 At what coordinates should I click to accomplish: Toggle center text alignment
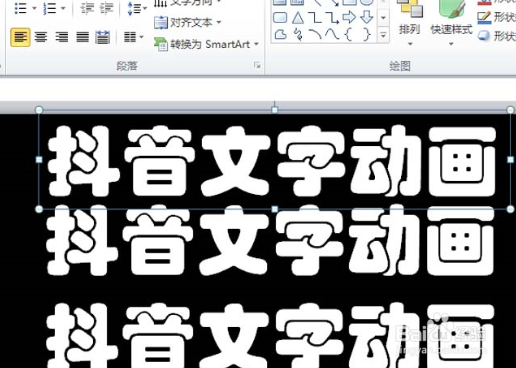pyautogui.click(x=41, y=37)
